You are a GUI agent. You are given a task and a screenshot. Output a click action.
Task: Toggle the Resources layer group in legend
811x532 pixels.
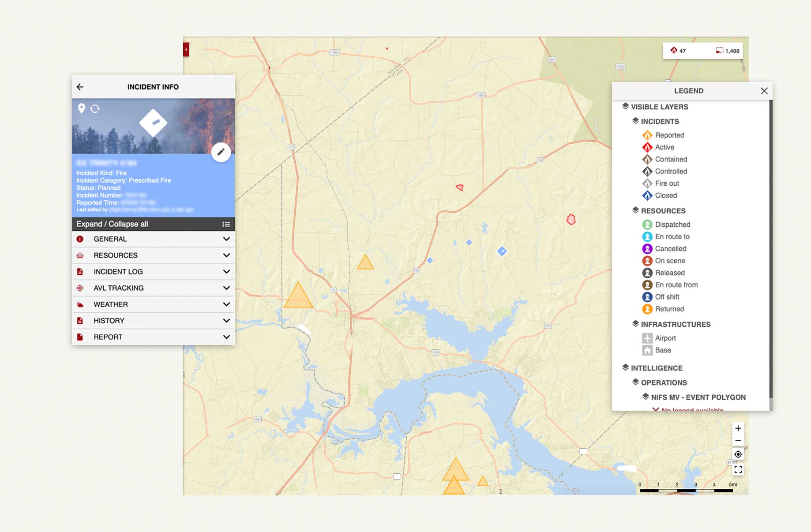click(663, 211)
